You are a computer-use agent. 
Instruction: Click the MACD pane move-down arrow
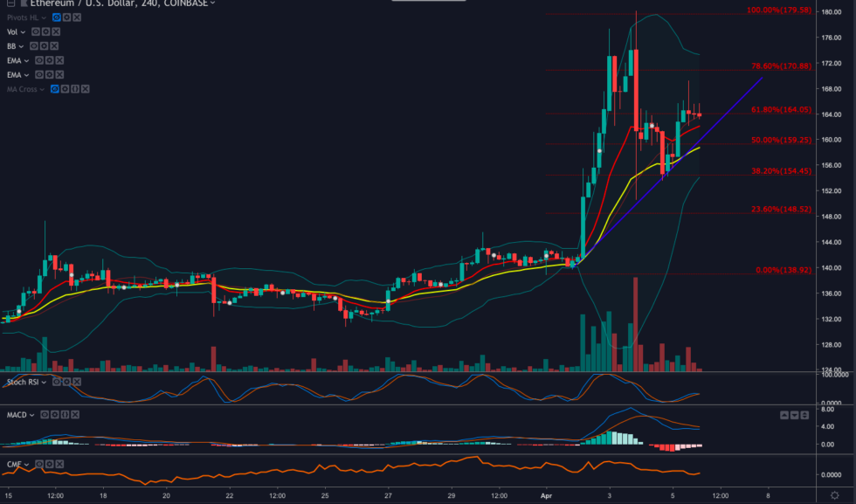(795, 415)
